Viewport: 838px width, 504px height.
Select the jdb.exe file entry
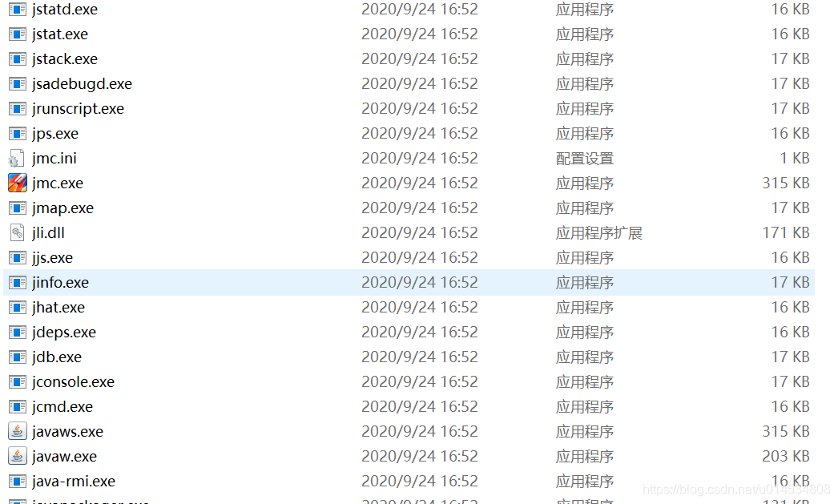tap(409, 357)
